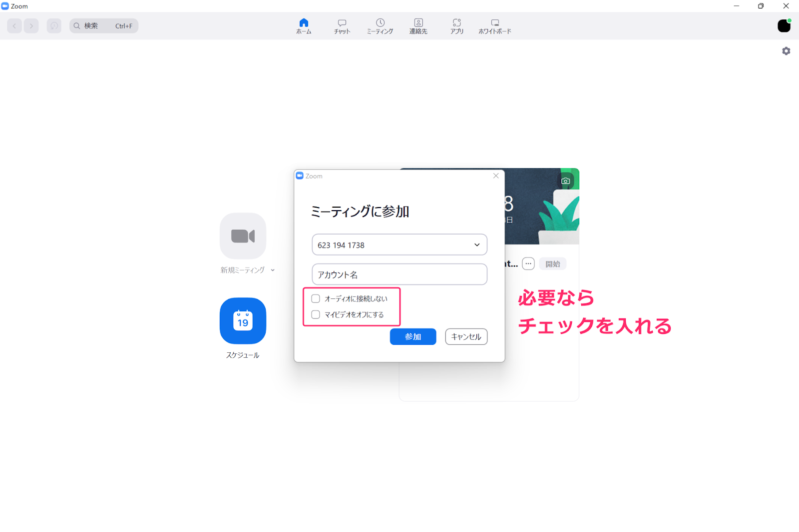Viewport: 799px width, 532px height.
Task: Open settings via gear icon
Action: point(786,51)
